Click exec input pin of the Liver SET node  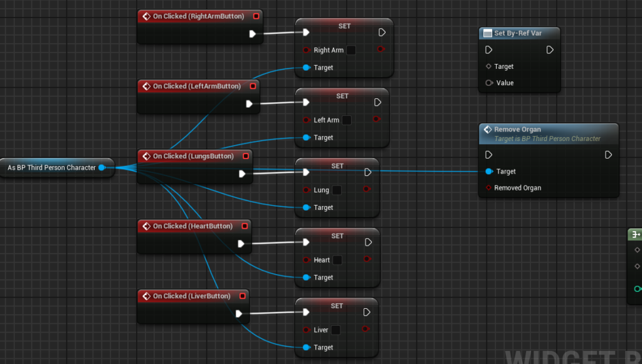pos(306,313)
